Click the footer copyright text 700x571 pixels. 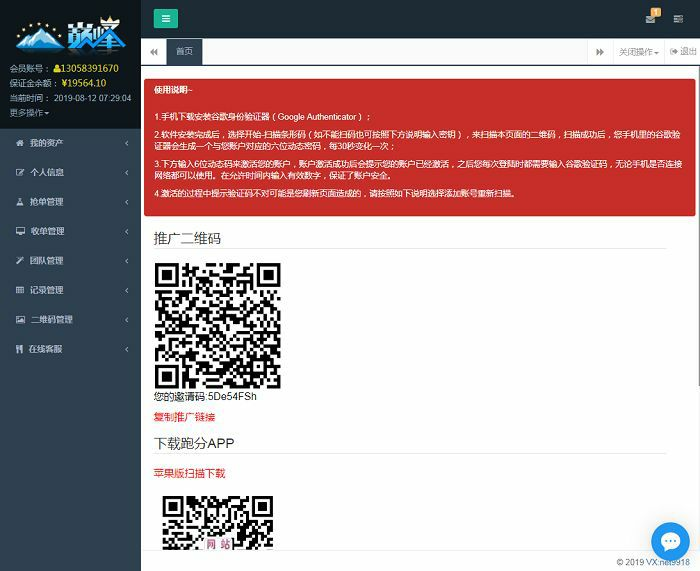point(653,562)
